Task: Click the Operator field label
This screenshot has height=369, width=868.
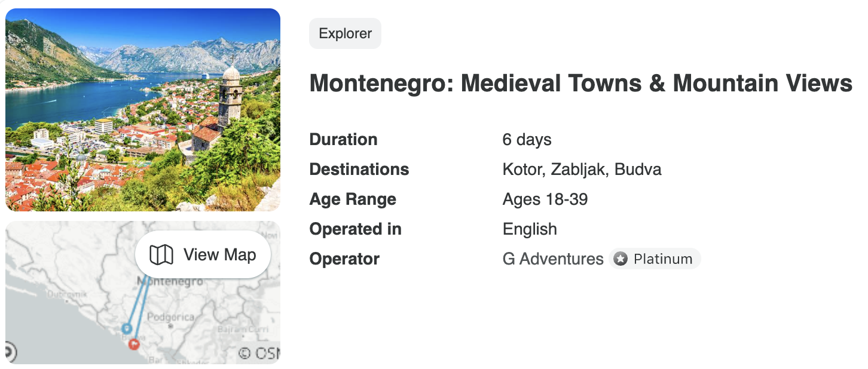Action: click(344, 259)
